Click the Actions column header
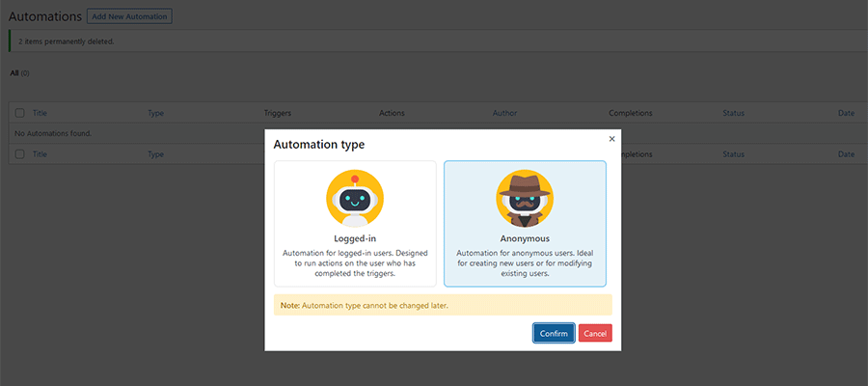Screen dimensions: 868x386 [392, 113]
